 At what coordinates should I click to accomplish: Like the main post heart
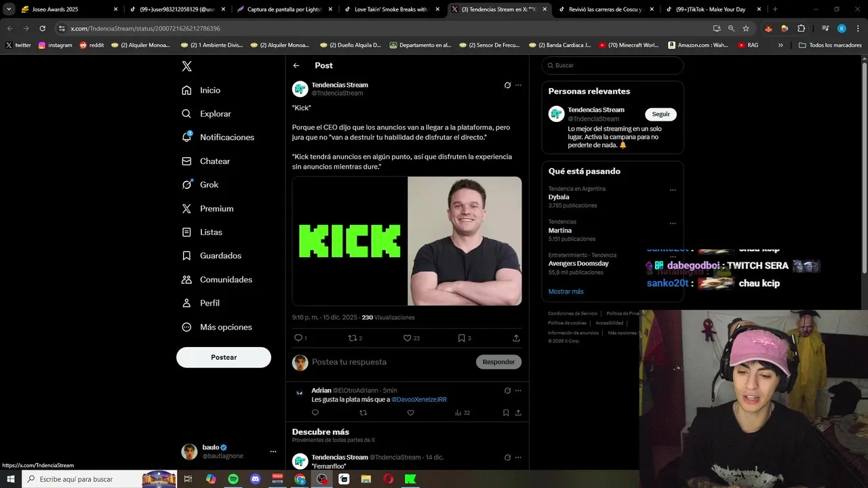pyautogui.click(x=408, y=338)
